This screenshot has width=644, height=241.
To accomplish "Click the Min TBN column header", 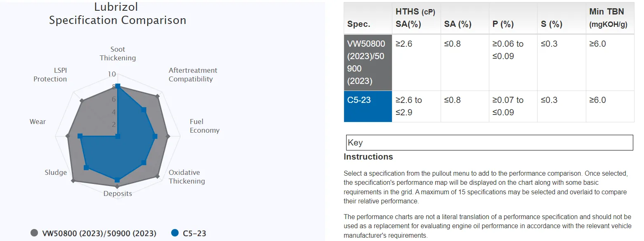I will click(610, 18).
